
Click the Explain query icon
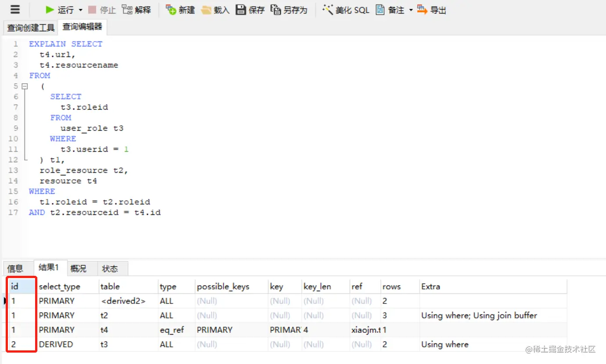[x=127, y=10]
